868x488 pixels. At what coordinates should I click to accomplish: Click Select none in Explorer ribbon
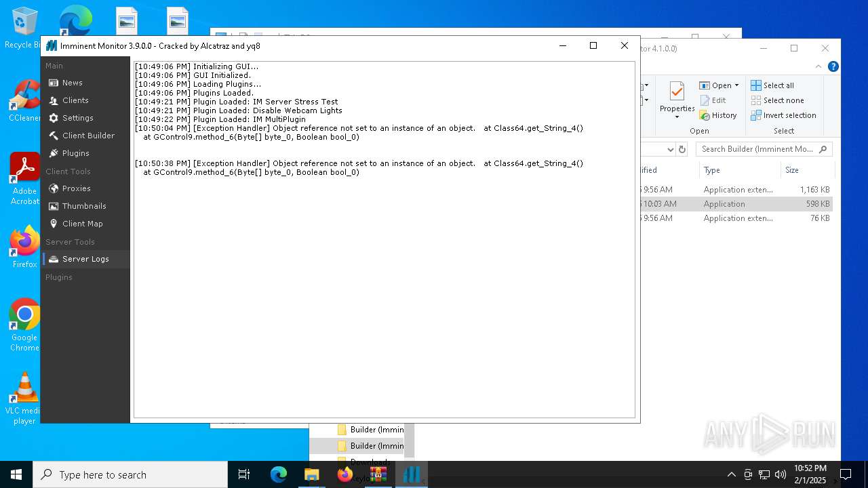point(777,100)
